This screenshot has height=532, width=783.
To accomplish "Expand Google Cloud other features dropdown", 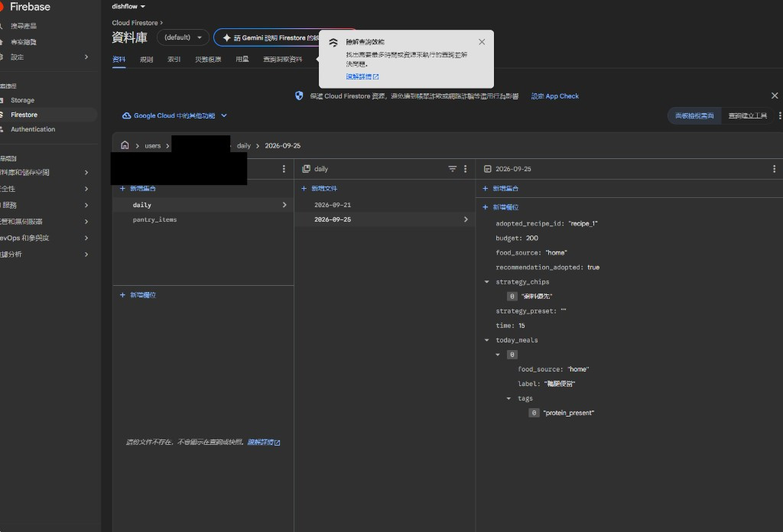I will coord(224,115).
